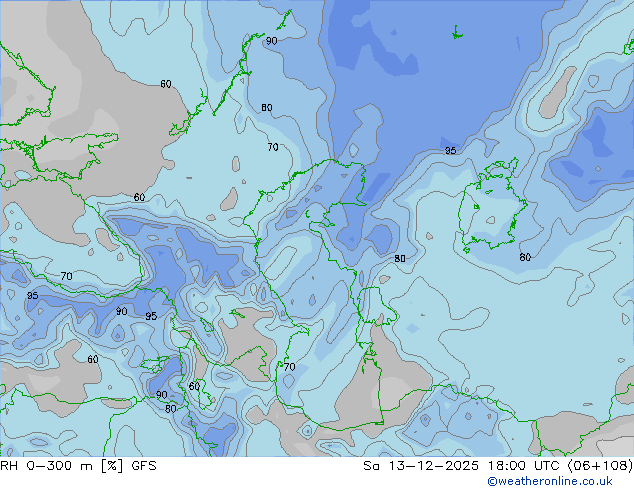Click the "(06+108)" forecast run text
This screenshot has width=634, height=490.
(x=600, y=466)
